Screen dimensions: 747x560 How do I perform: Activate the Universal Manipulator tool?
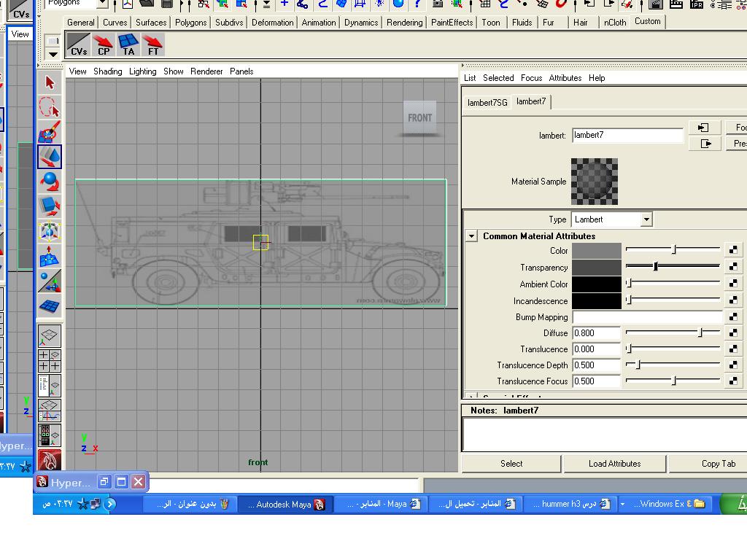tap(50, 231)
